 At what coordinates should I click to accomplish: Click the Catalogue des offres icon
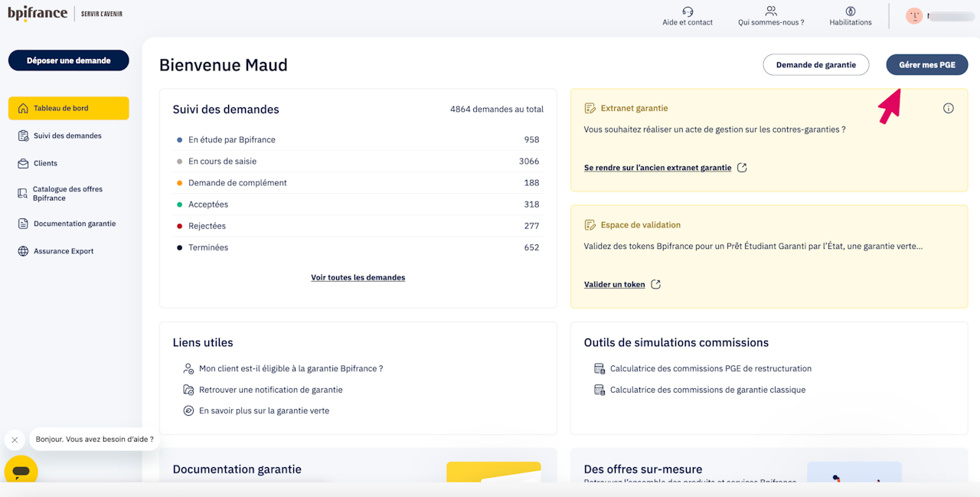[x=23, y=194]
